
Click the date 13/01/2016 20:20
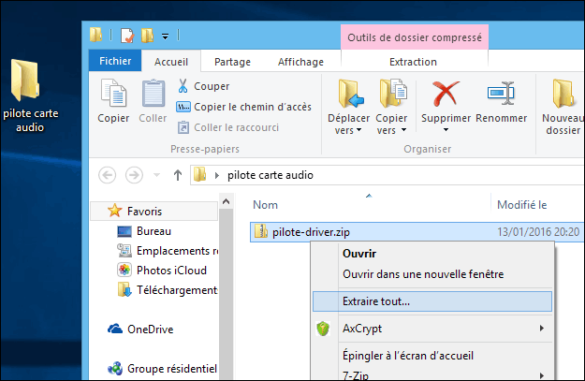538,232
